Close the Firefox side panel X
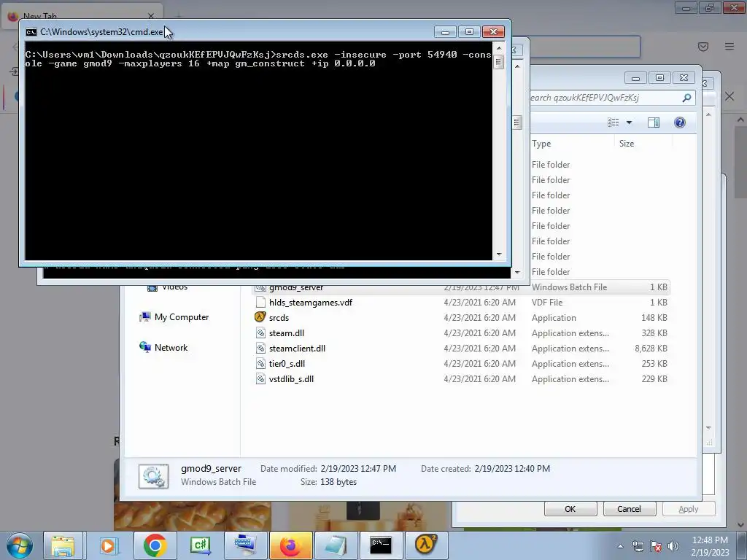The image size is (747, 560). (x=729, y=97)
